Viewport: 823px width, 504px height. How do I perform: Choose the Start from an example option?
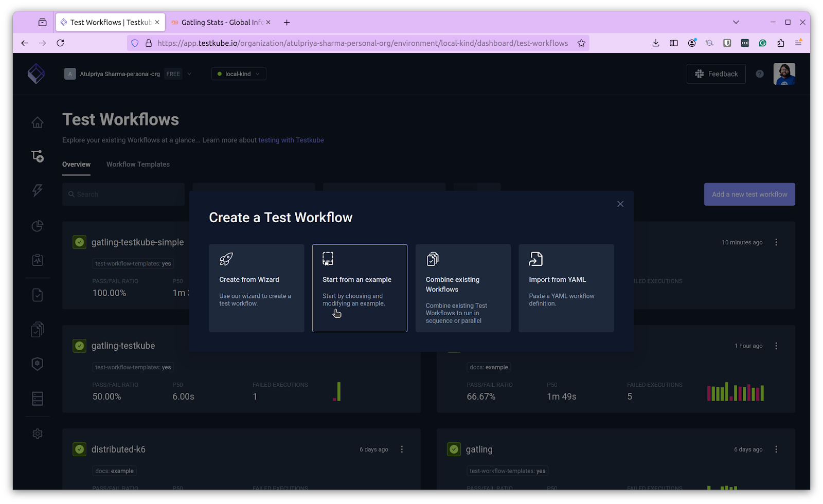pos(360,288)
